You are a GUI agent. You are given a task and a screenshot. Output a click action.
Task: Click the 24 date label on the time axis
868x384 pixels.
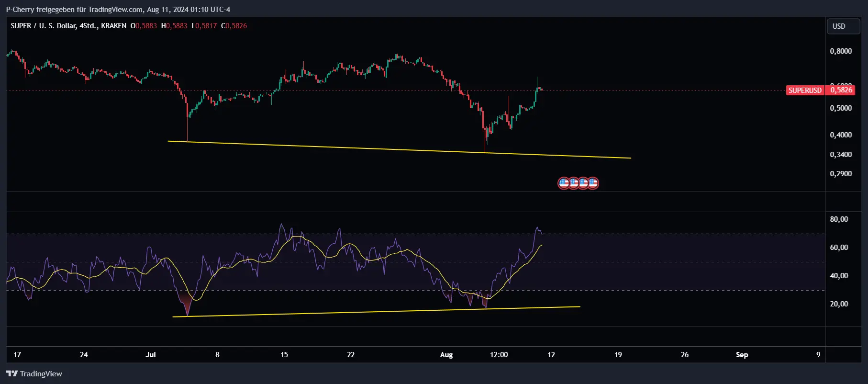point(84,355)
